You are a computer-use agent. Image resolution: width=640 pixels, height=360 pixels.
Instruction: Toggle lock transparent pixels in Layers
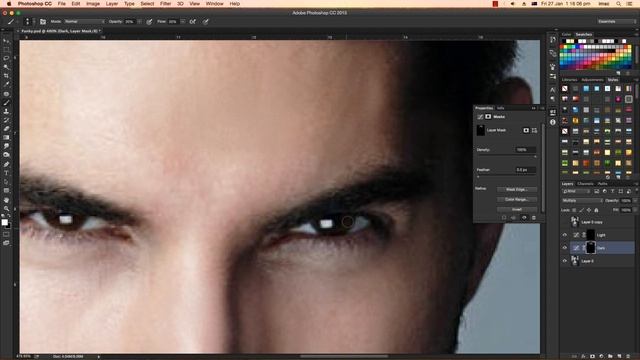point(574,210)
